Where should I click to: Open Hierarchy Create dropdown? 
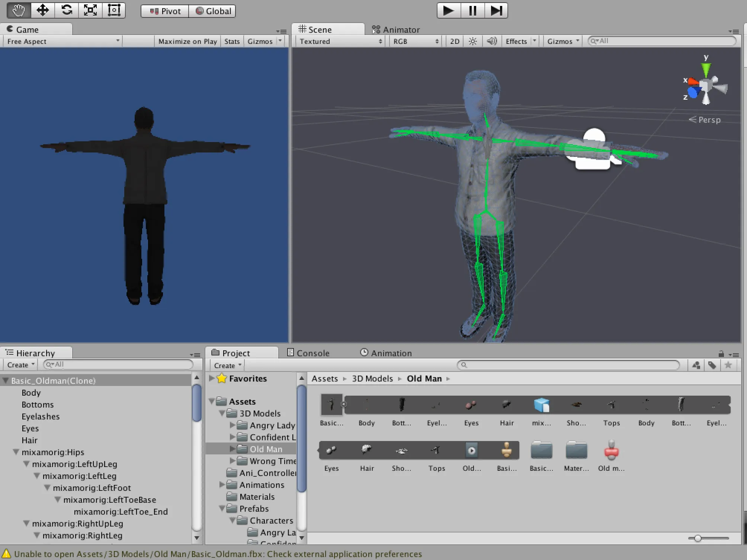20,365
